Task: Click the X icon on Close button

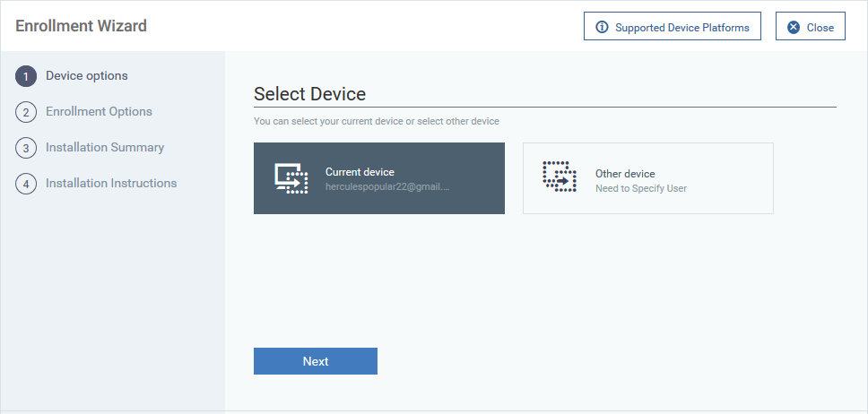Action: pyautogui.click(x=794, y=27)
